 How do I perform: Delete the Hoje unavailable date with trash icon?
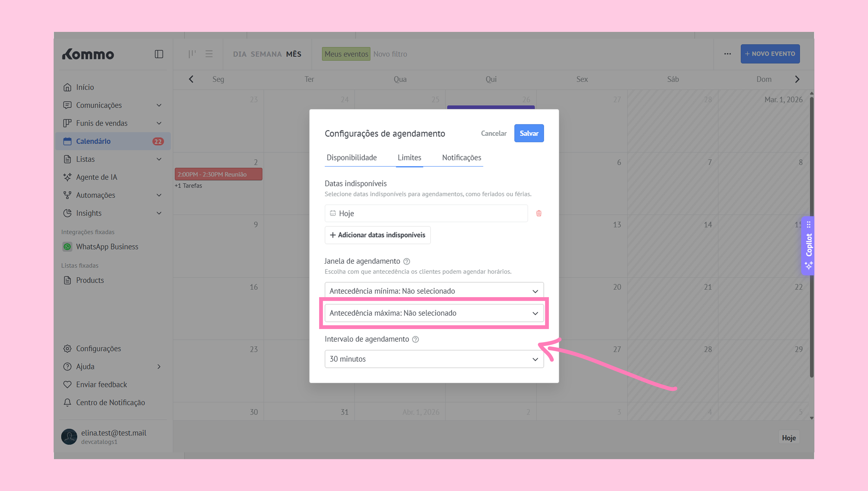pos(539,213)
